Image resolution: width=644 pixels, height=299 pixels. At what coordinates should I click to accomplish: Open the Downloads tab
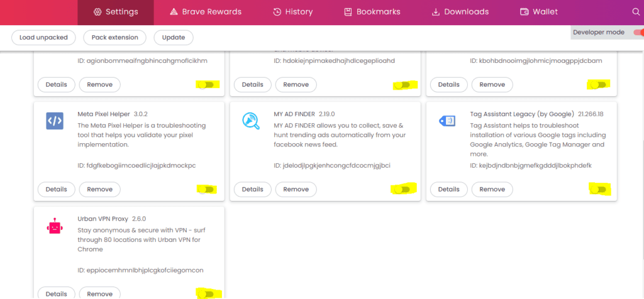(460, 12)
